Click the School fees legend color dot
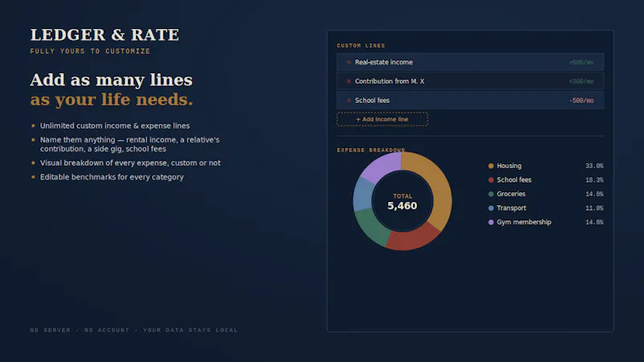The image size is (644, 362). pos(491,179)
